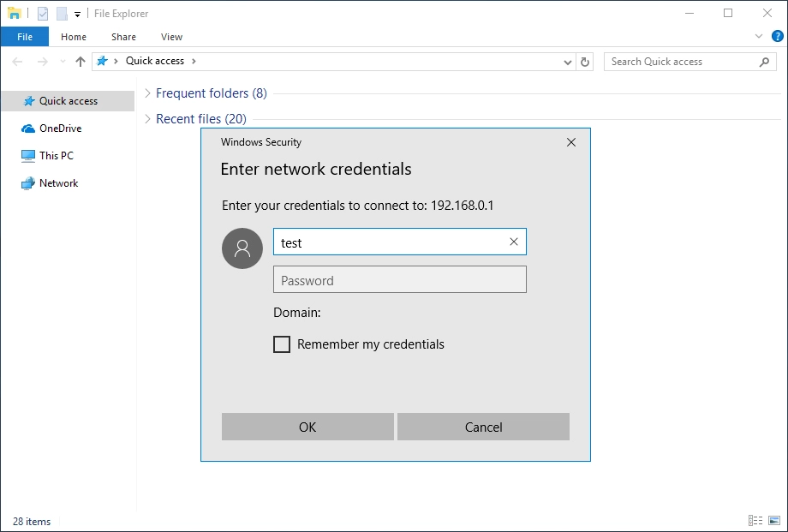The height and width of the screenshot is (532, 788).
Task: Open the Recent locations dropdown arrow
Action: click(63, 62)
